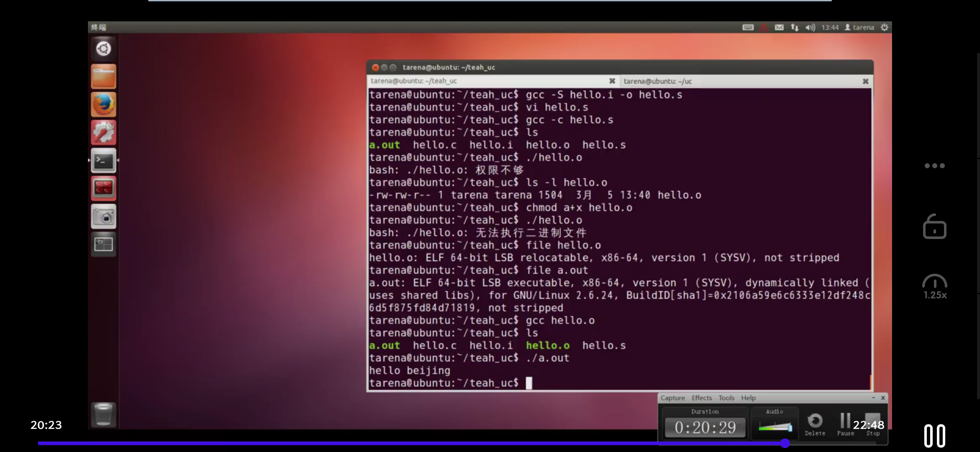Click the Terminal launcher icon
Screen dimensions: 980x452
tap(103, 161)
